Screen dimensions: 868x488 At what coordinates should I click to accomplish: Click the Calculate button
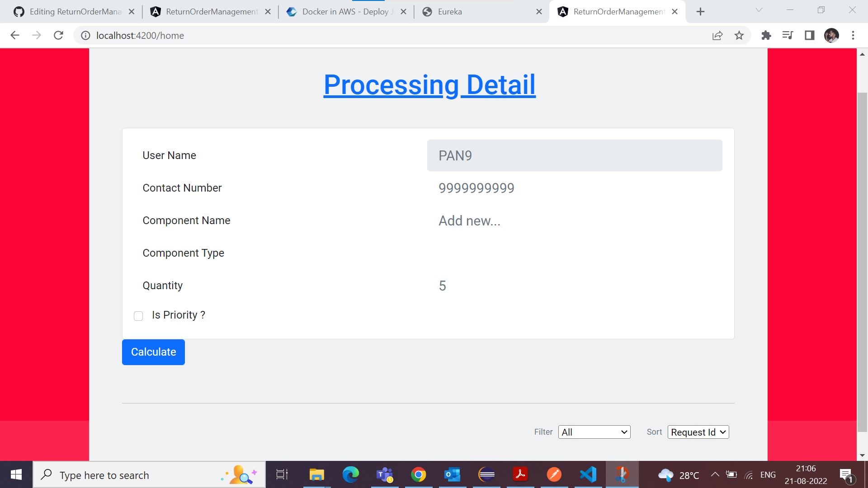(x=153, y=352)
